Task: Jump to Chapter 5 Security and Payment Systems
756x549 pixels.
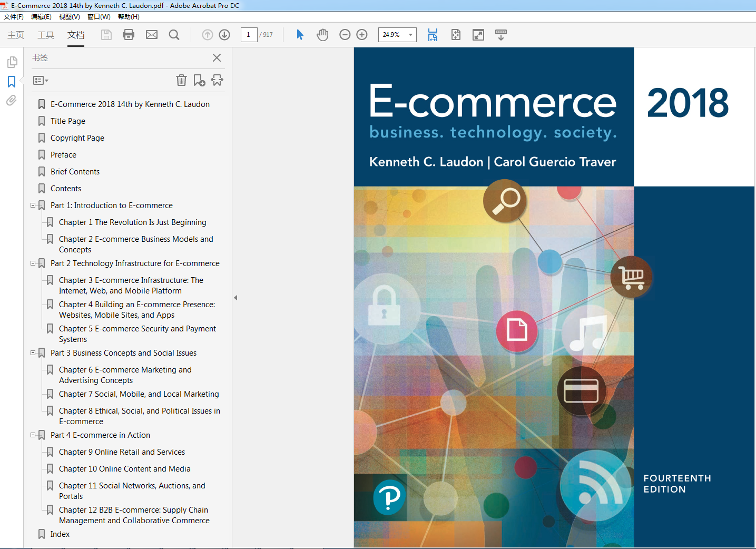Action: coord(138,334)
